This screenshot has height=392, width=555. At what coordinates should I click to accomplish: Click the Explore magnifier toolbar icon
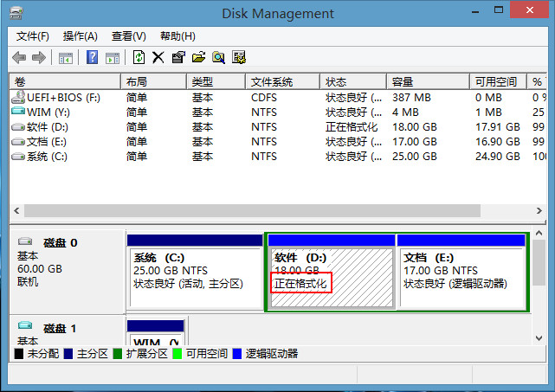point(218,57)
